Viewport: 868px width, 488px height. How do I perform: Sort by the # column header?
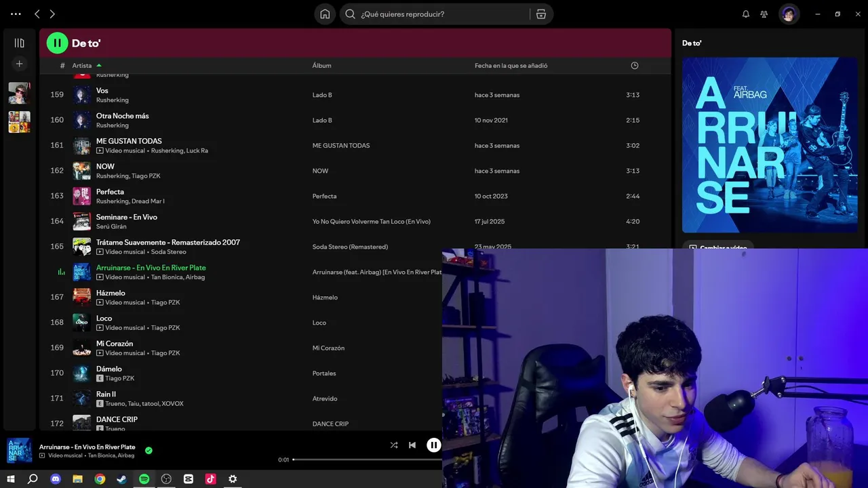click(x=62, y=66)
